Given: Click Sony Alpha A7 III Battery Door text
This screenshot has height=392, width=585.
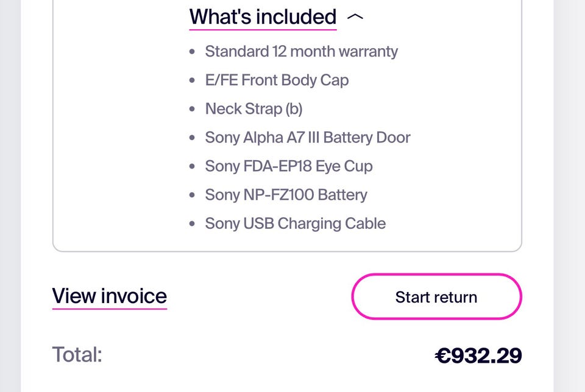Looking at the screenshot, I should [308, 138].
